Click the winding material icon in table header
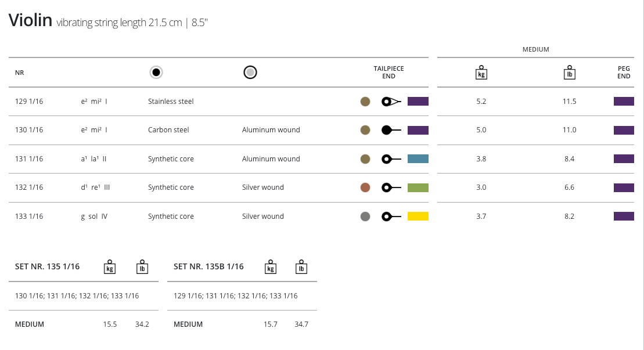644x350 pixels. (x=250, y=73)
